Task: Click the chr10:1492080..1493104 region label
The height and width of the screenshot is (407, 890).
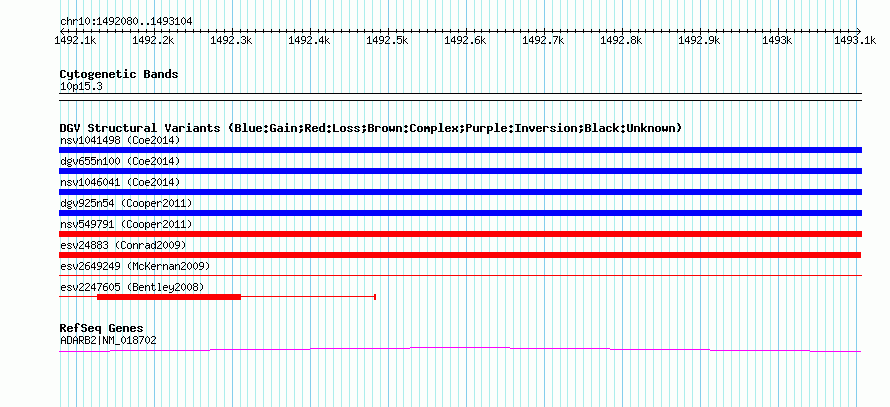Action: (x=126, y=21)
